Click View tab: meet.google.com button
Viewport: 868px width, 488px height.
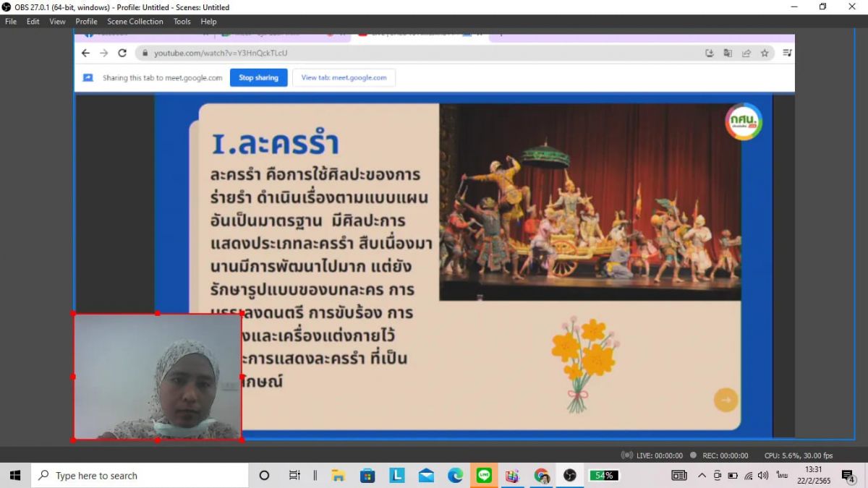pos(344,78)
